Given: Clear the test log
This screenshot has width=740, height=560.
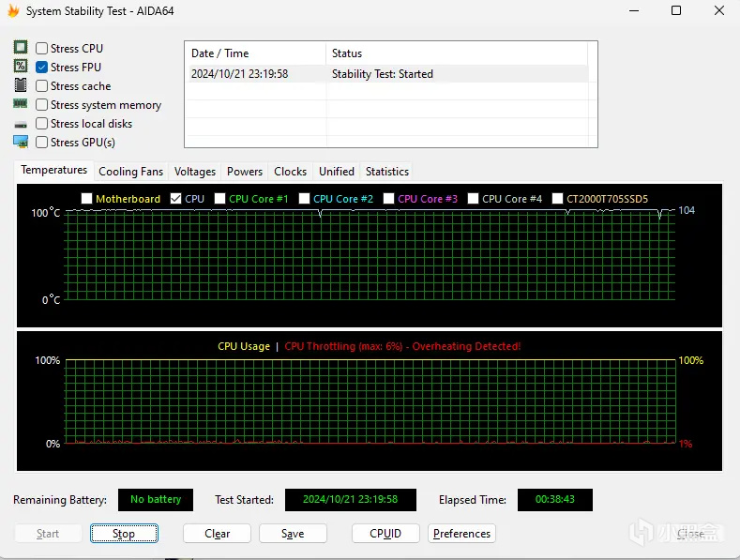Looking at the screenshot, I should pyautogui.click(x=217, y=534).
